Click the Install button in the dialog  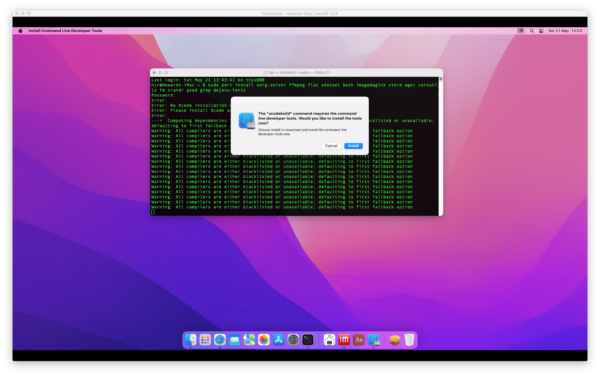tap(353, 146)
